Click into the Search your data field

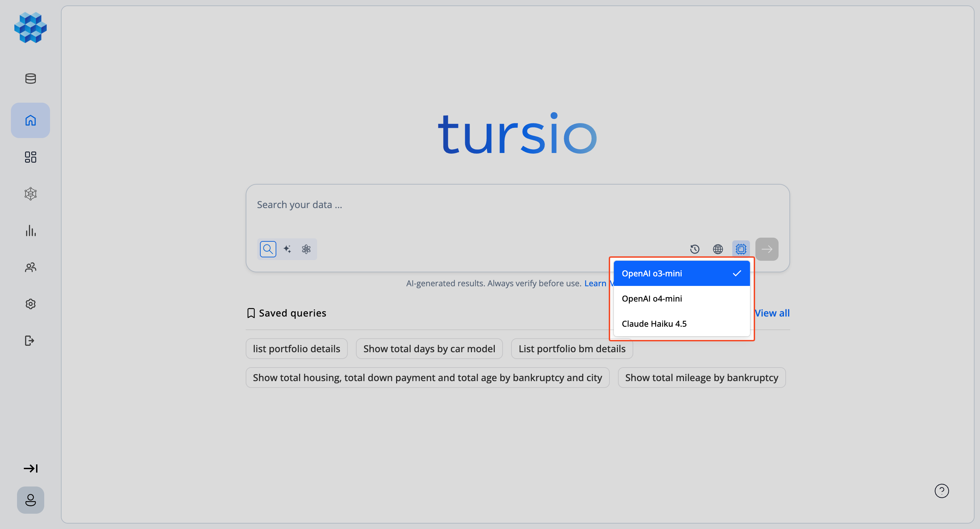517,205
